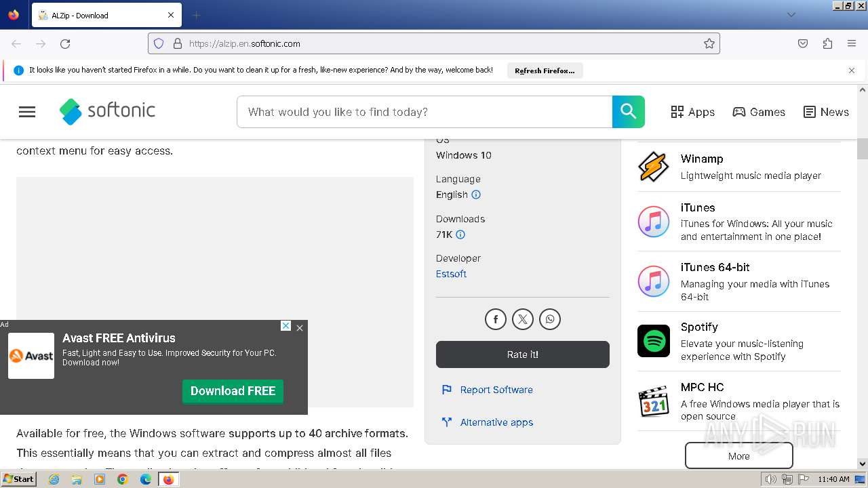The image size is (868, 488).
Task: Open the News section
Action: (x=826, y=112)
